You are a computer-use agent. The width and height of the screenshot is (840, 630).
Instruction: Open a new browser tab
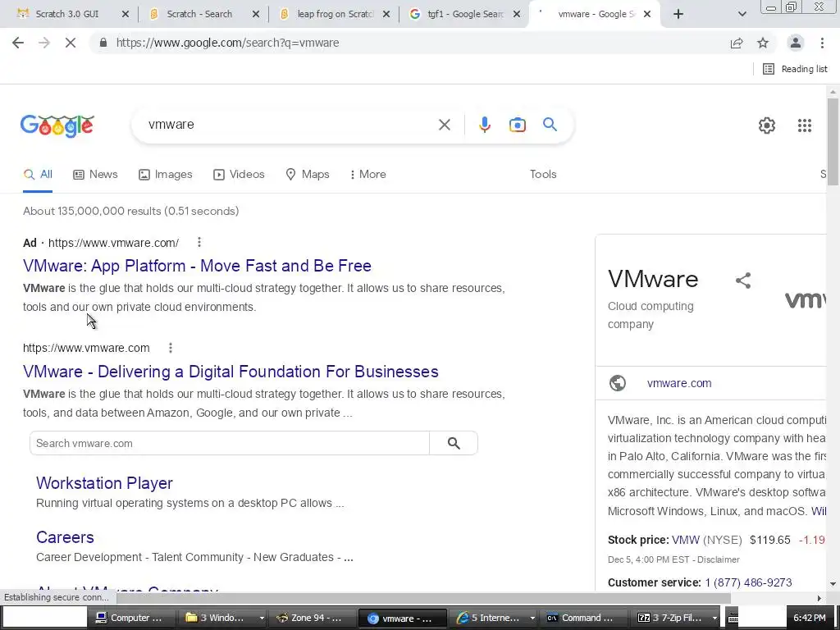tap(678, 15)
